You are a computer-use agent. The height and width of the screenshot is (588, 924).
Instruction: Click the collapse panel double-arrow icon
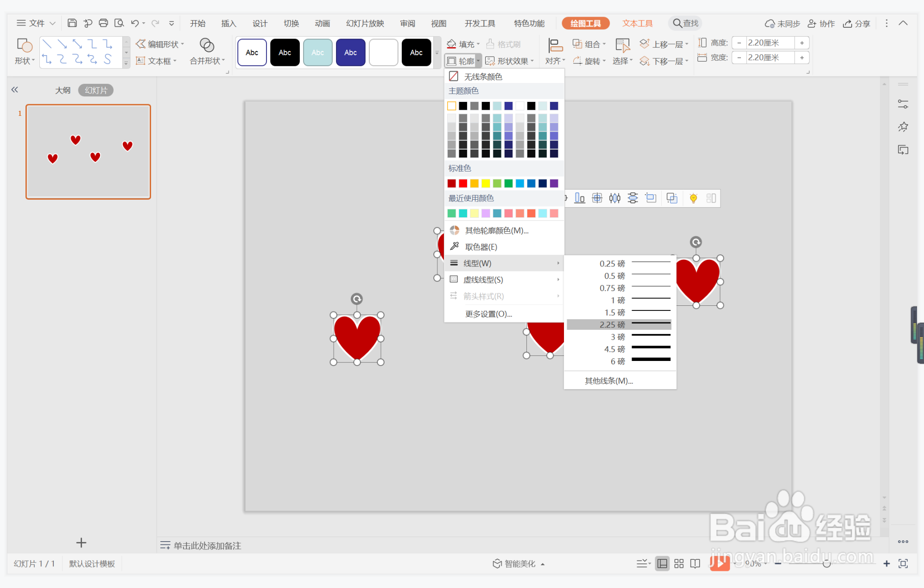coord(15,90)
